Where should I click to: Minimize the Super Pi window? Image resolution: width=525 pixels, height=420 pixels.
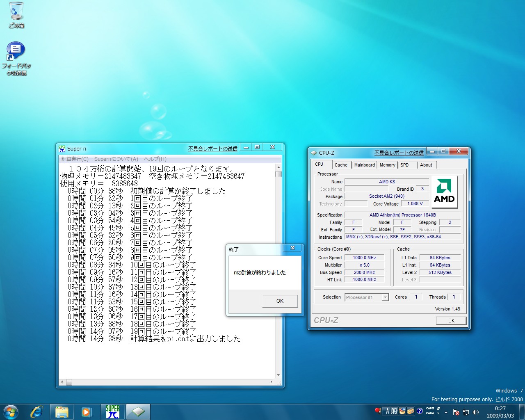click(x=246, y=147)
